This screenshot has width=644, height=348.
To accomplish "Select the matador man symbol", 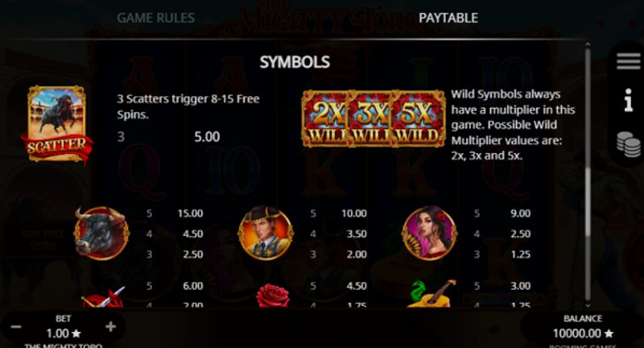I will 266,233.
